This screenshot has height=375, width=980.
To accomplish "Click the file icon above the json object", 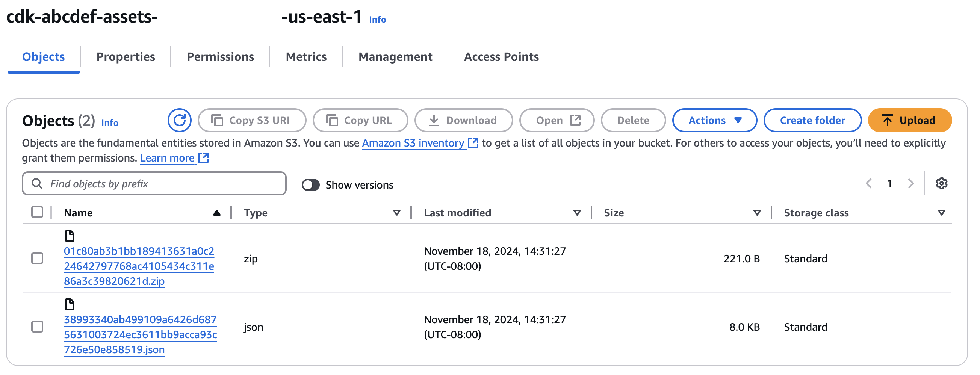I will tap(70, 305).
